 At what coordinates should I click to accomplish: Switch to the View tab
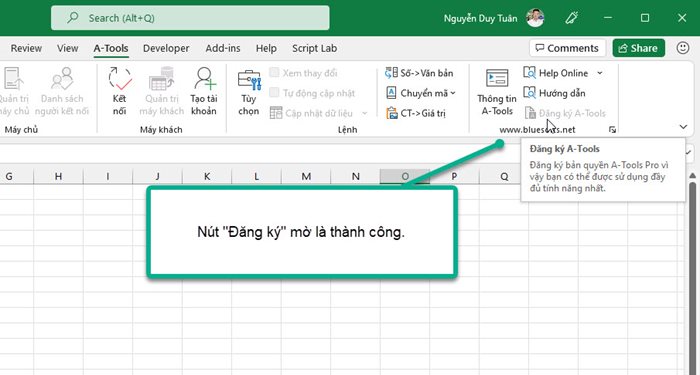(67, 48)
